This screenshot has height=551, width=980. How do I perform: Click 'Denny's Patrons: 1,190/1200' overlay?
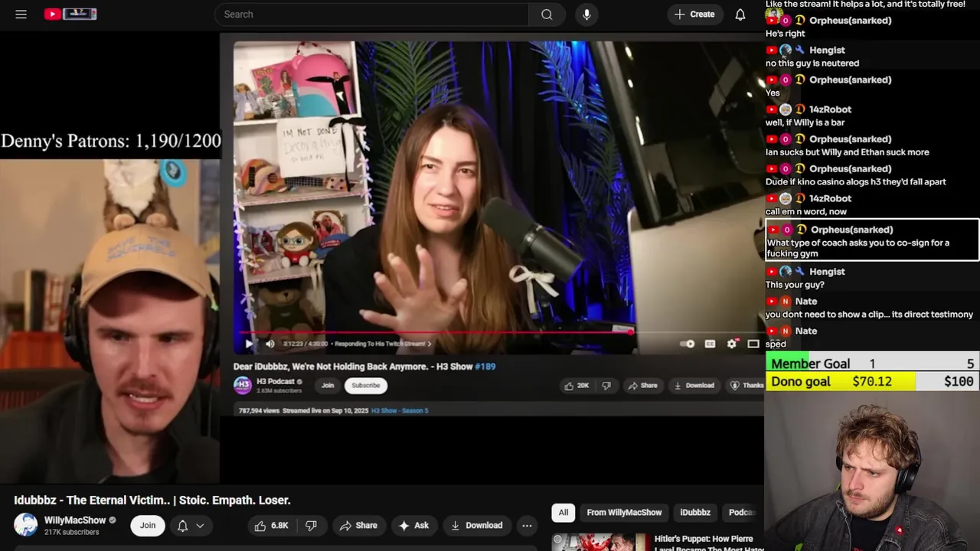110,141
